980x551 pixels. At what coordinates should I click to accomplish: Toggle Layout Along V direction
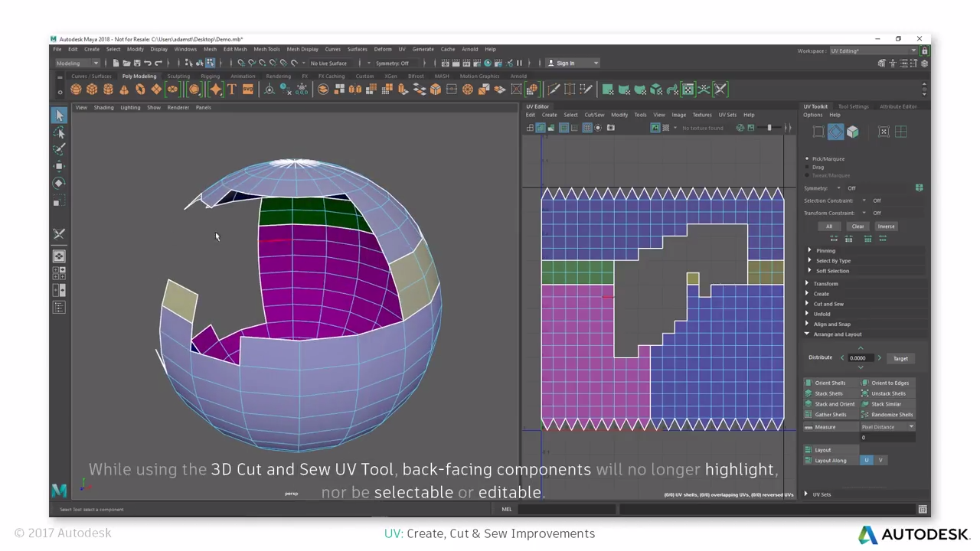pos(880,460)
